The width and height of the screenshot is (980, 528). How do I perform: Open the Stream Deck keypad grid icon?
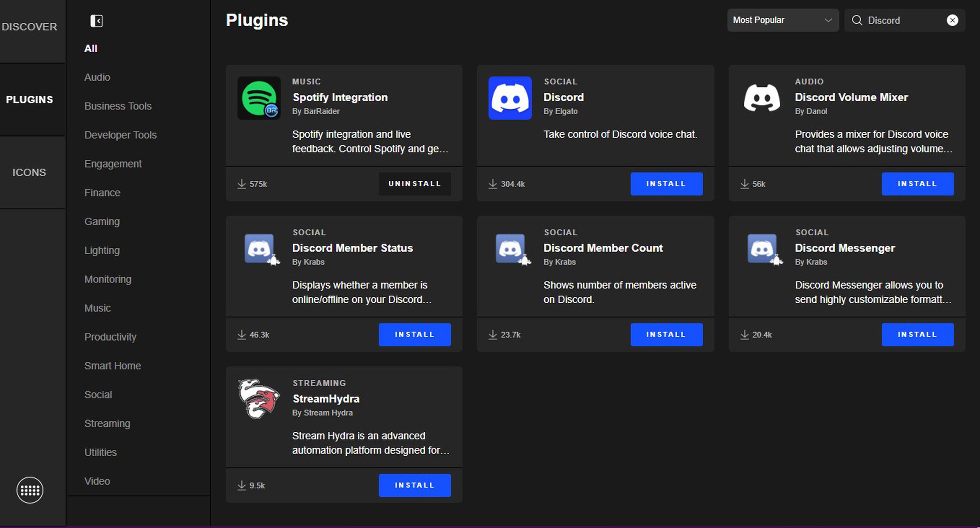30,490
